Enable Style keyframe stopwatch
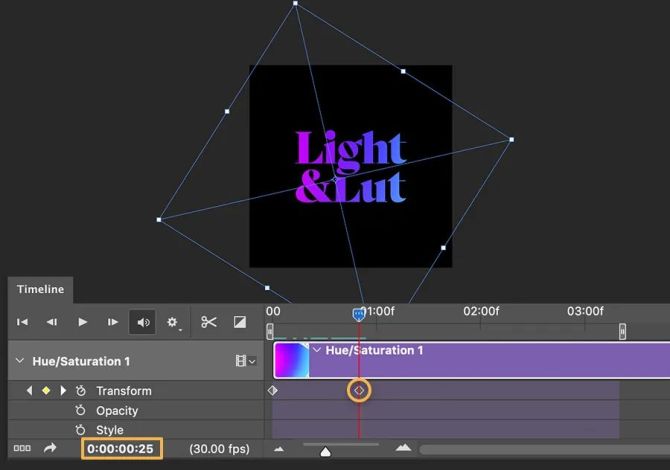 point(80,429)
